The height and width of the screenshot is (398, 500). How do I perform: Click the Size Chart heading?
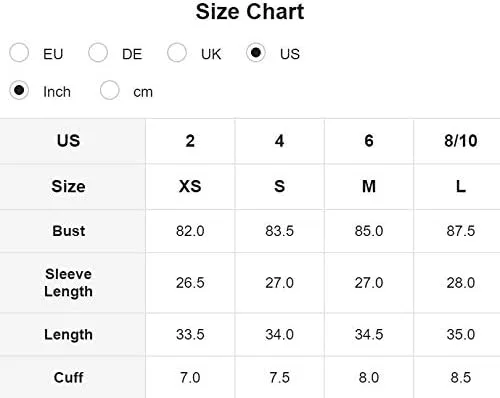(250, 12)
